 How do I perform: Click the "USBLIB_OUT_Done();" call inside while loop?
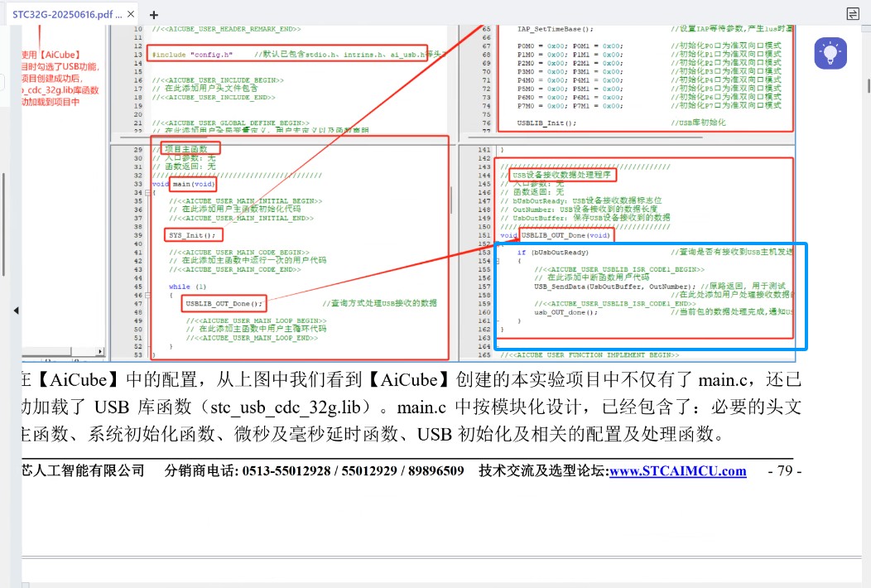coord(224,303)
